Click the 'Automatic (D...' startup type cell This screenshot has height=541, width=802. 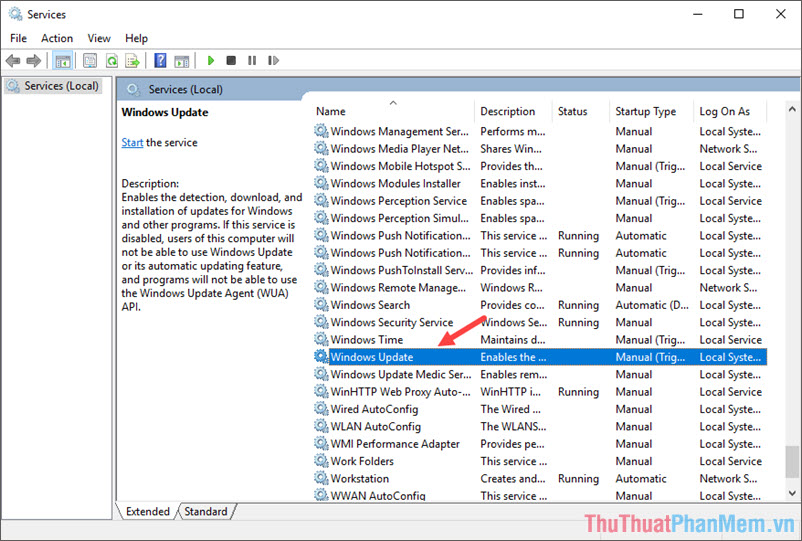tap(652, 305)
